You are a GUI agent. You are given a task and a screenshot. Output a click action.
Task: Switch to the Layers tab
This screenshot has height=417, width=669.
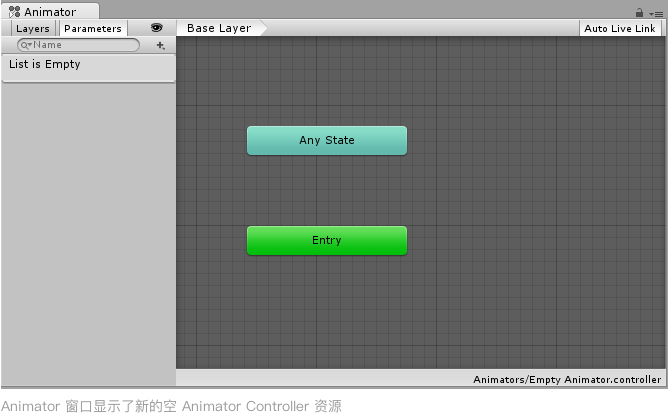pyautogui.click(x=32, y=29)
